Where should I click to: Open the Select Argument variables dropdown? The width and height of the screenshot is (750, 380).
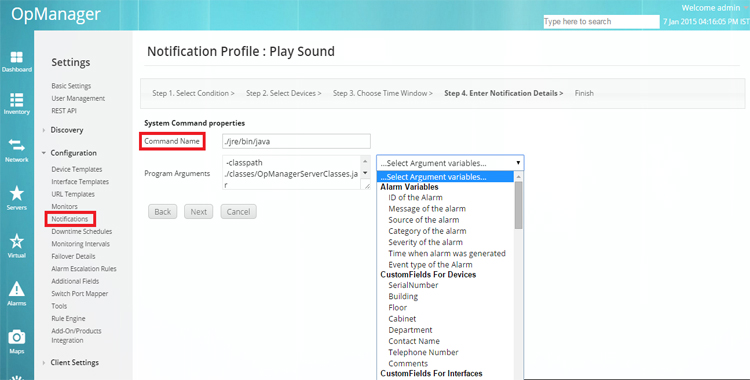(x=450, y=163)
